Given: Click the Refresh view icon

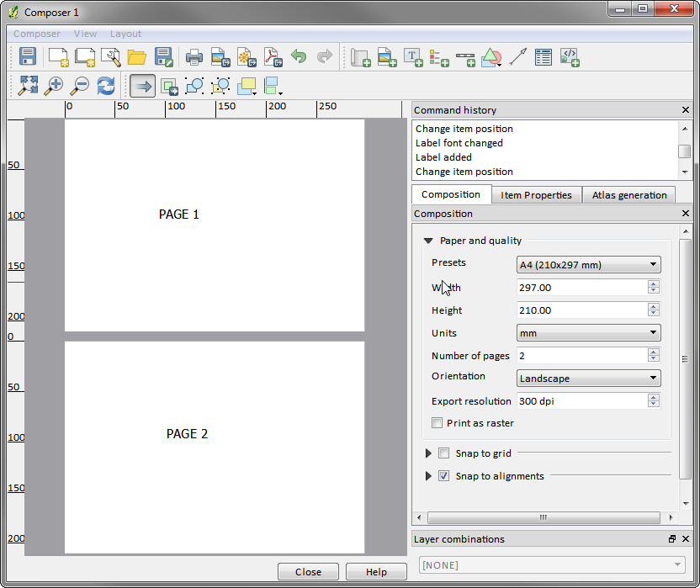Looking at the screenshot, I should (106, 85).
